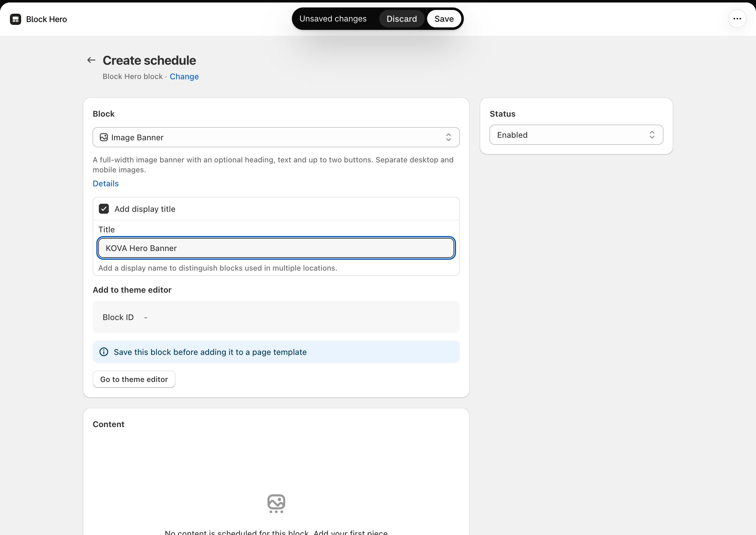The image size is (756, 535).
Task: Click the Title field containing KOVA Hero Banner
Action: coord(276,248)
